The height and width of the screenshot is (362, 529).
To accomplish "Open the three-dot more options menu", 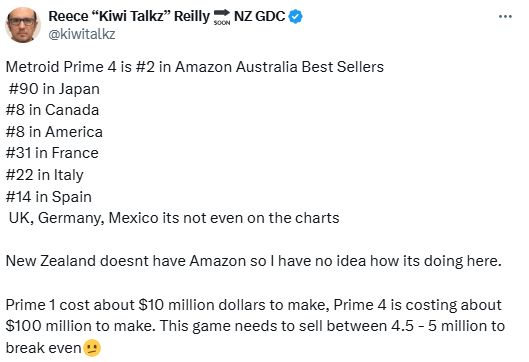I will (505, 17).
